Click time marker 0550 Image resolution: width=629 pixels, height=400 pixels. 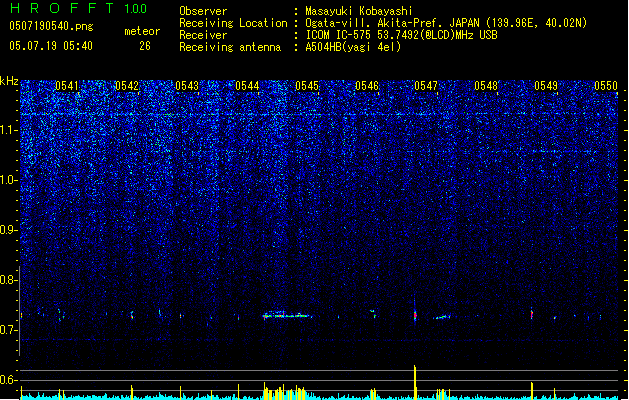point(606,86)
